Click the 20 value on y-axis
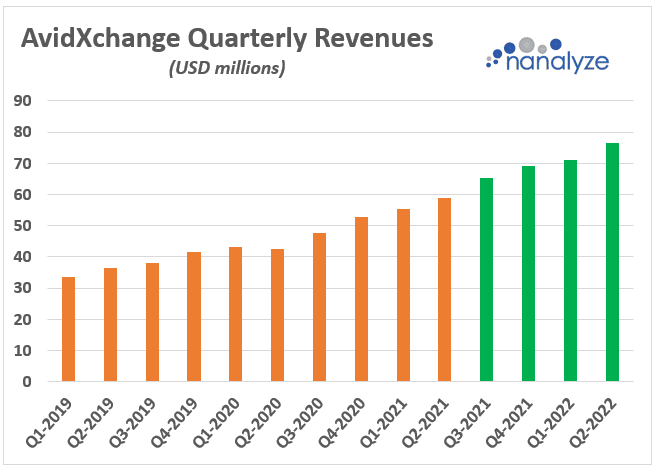The image size is (658, 470). coord(23,320)
